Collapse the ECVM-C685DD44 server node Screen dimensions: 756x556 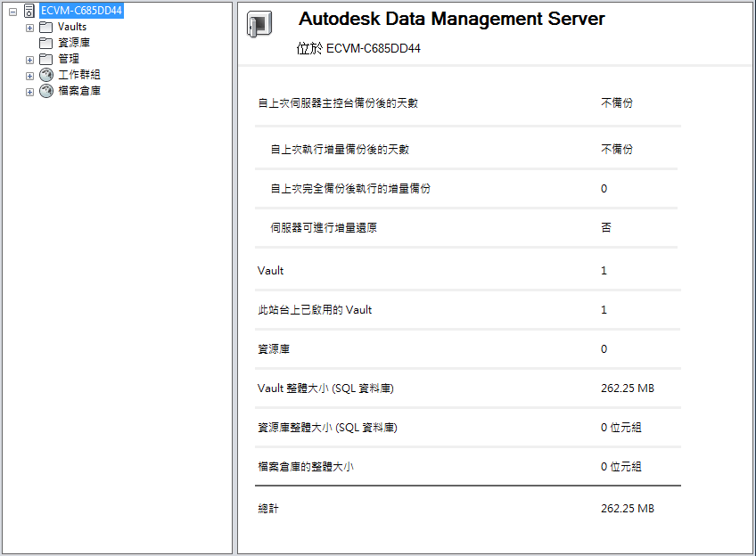click(12, 12)
